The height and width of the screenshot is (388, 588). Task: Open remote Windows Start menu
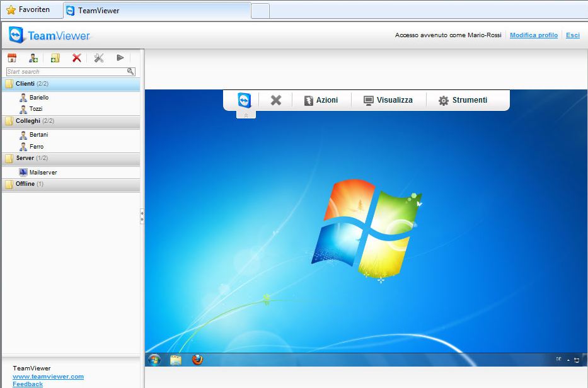pyautogui.click(x=154, y=360)
